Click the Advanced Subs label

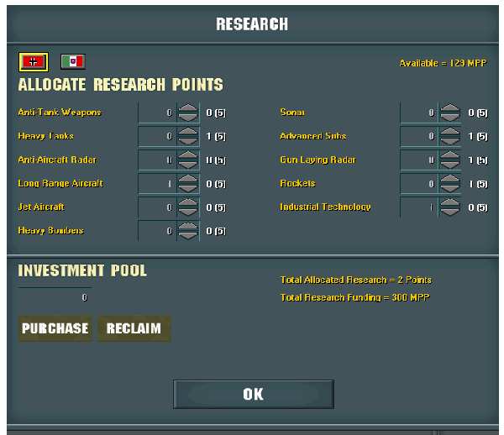coord(313,136)
